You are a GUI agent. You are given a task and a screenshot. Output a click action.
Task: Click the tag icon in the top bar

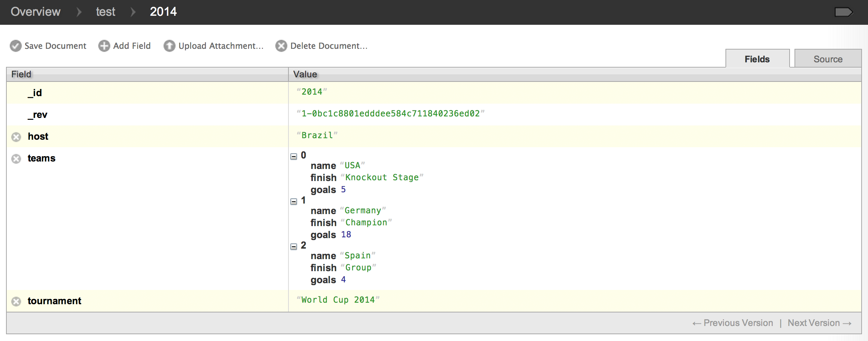pyautogui.click(x=844, y=12)
